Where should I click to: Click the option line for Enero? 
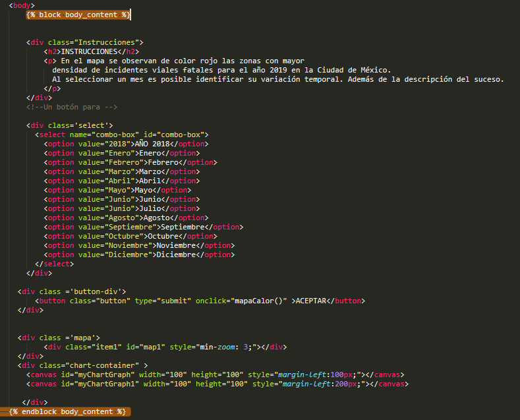click(x=122, y=153)
